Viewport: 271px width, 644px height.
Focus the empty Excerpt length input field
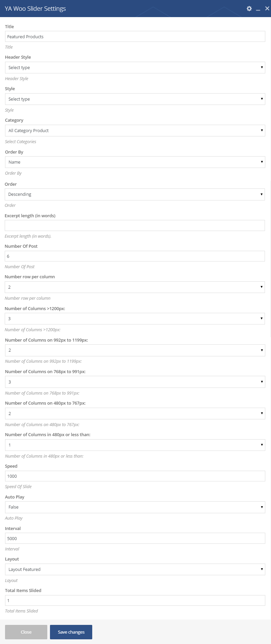tap(135, 225)
